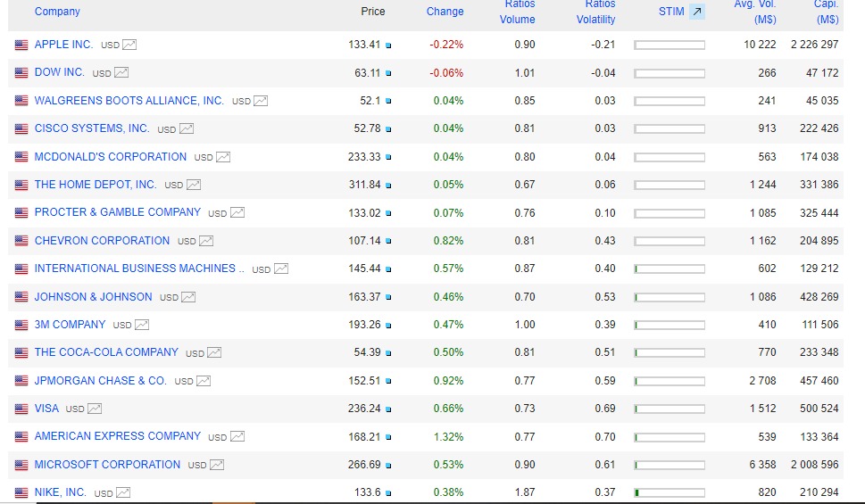The width and height of the screenshot is (865, 504).
Task: Click Dow Inc.'s 63.11 price value
Action: pos(368,73)
